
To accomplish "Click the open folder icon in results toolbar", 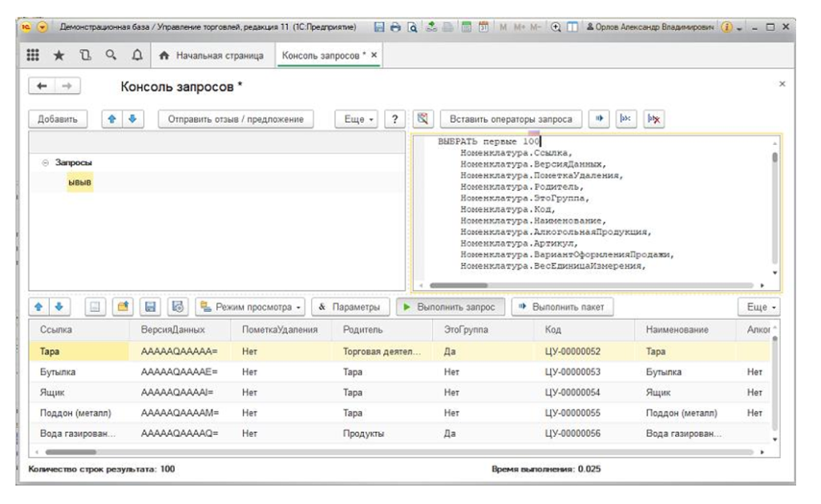I will tap(123, 307).
